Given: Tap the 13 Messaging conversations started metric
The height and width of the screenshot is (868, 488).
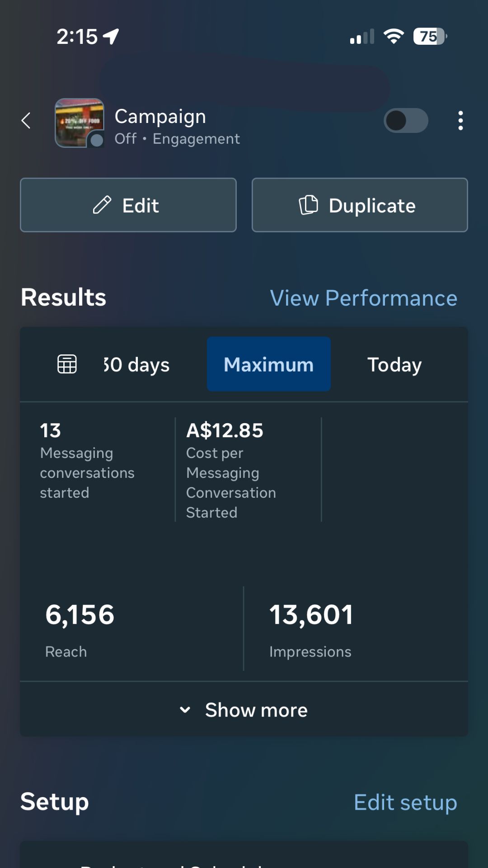Looking at the screenshot, I should point(87,461).
